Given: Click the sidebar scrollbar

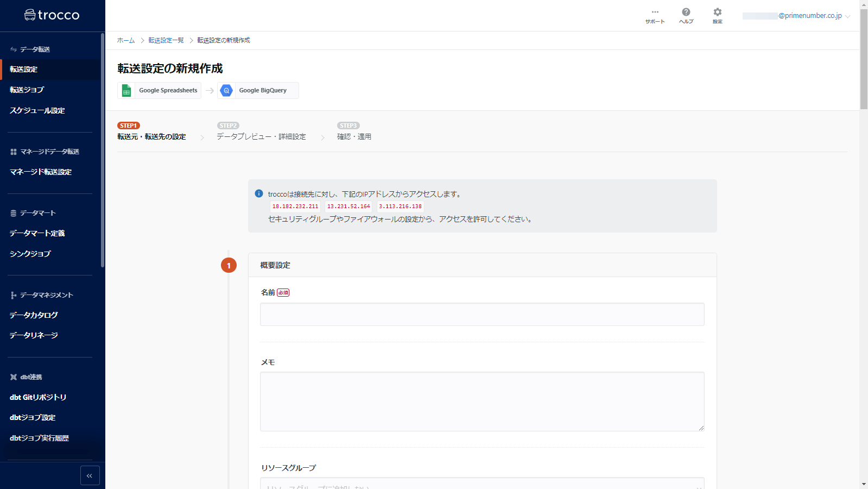Looking at the screenshot, I should coord(103,150).
